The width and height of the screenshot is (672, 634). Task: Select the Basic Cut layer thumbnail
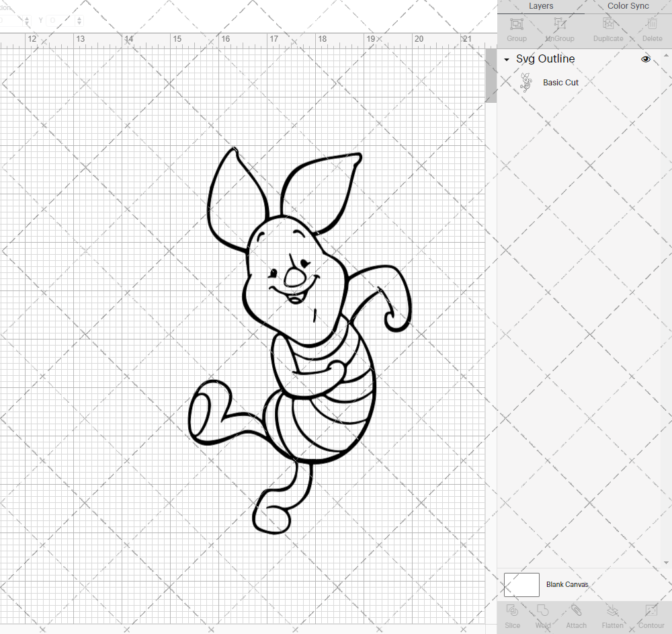(526, 83)
